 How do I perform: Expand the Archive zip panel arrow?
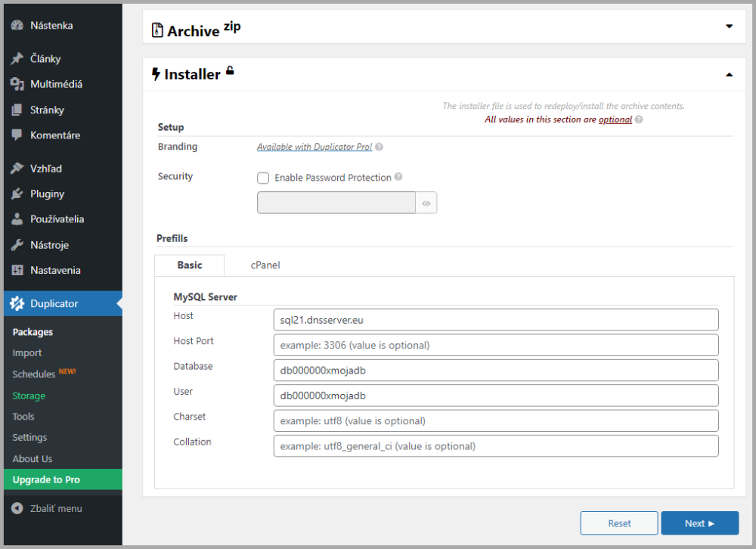pos(729,26)
